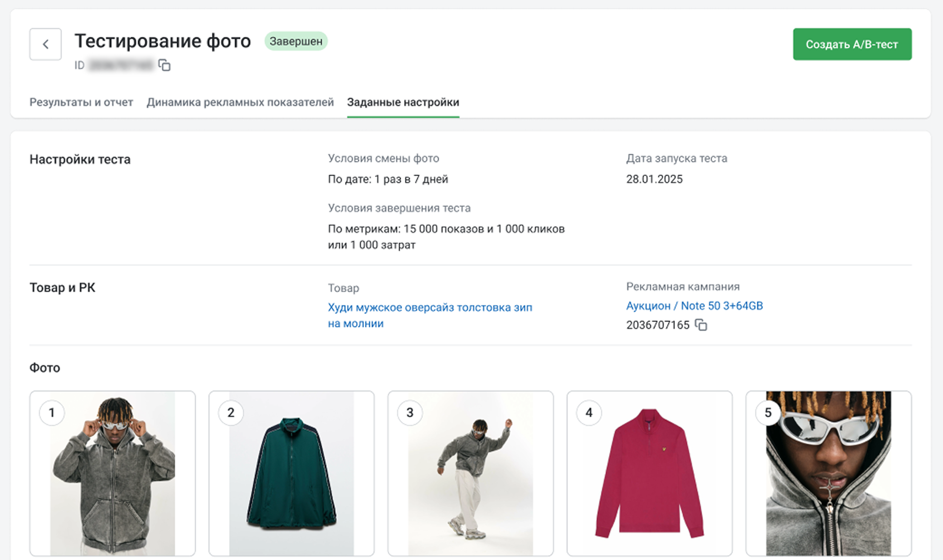
Task: Open the red half-zip sweater photo
Action: click(649, 480)
